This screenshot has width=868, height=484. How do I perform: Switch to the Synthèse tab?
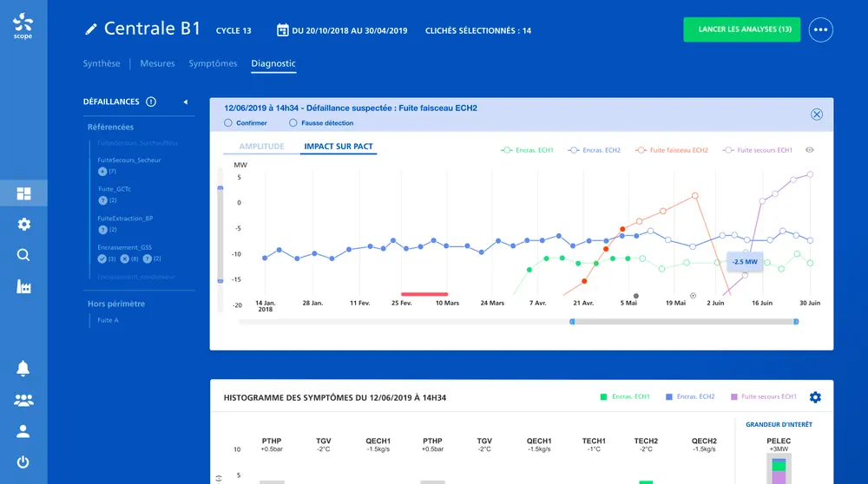[x=102, y=63]
